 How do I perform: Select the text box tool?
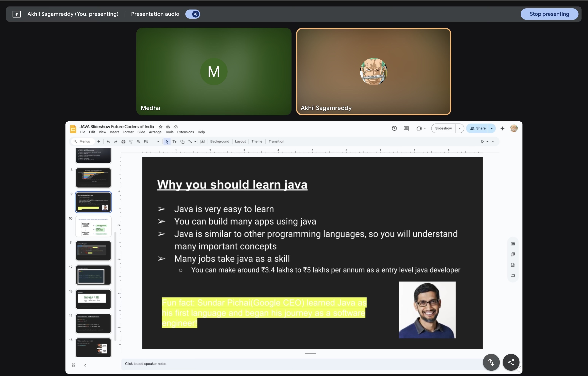pos(174,142)
